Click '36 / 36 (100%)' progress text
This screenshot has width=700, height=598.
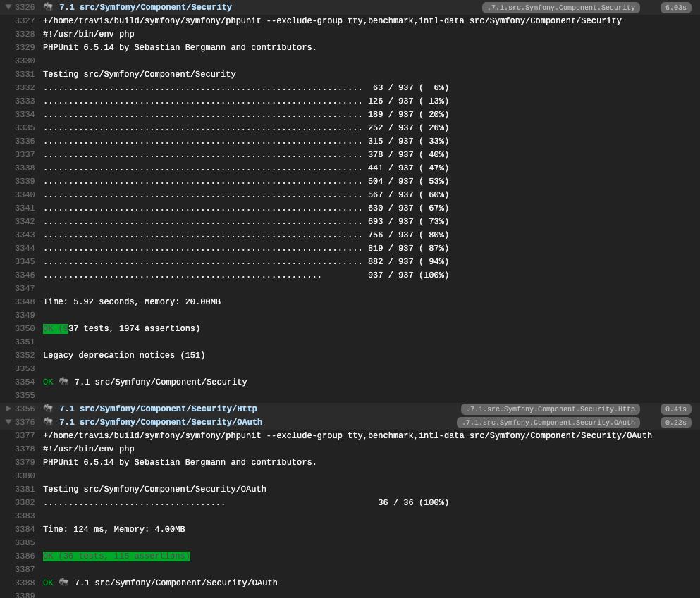(413, 502)
